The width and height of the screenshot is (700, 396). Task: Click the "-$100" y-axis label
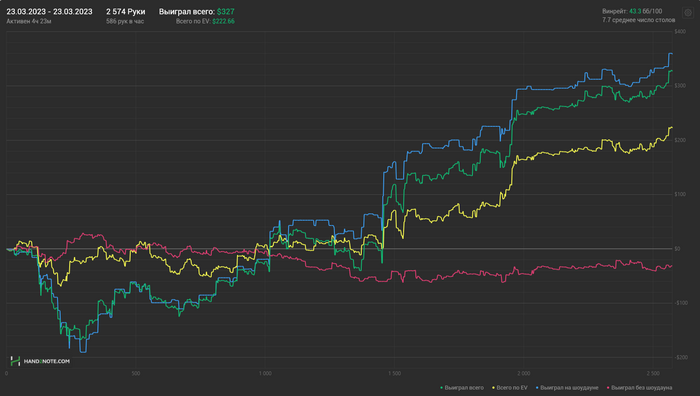click(x=681, y=303)
